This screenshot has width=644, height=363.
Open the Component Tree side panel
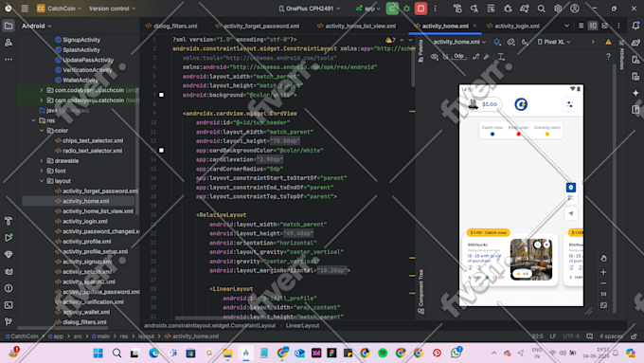pos(420,291)
